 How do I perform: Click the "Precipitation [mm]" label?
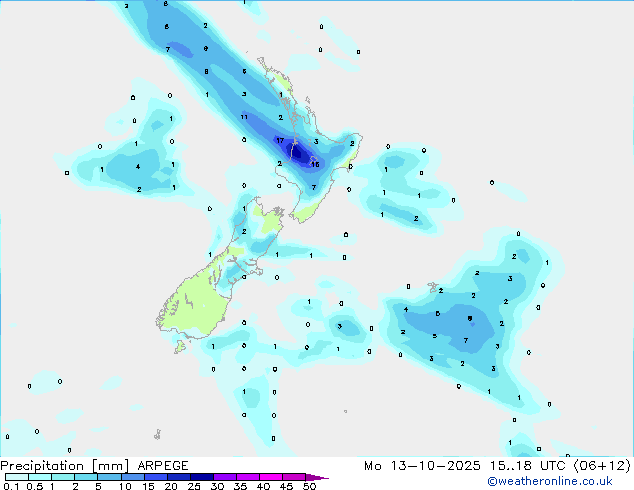[65, 466]
